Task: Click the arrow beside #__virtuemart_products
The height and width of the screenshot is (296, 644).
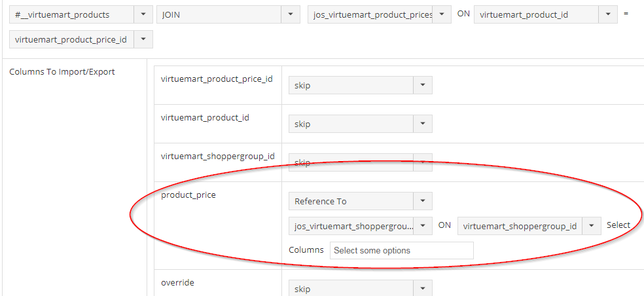Action: coord(143,15)
